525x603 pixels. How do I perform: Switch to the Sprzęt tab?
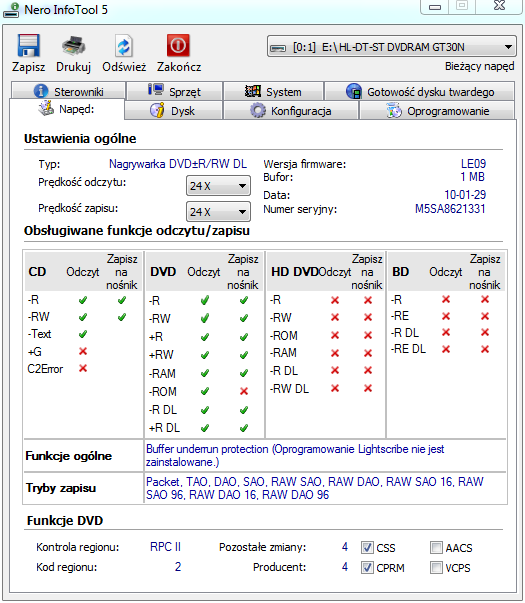click(x=175, y=92)
